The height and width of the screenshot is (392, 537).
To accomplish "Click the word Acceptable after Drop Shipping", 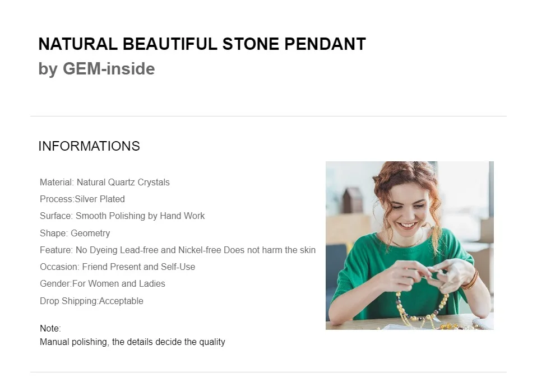I will [121, 301].
